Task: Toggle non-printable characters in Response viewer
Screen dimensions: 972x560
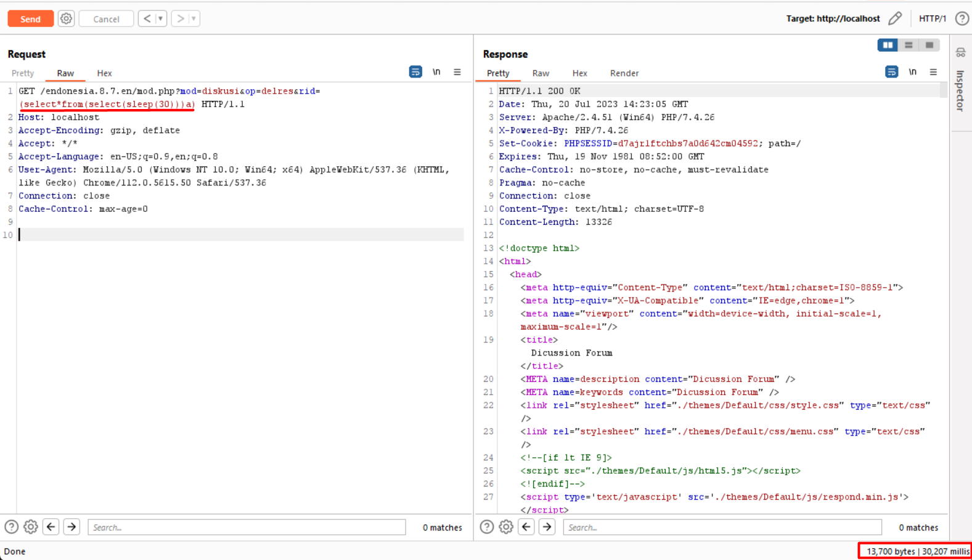Action: [x=912, y=72]
